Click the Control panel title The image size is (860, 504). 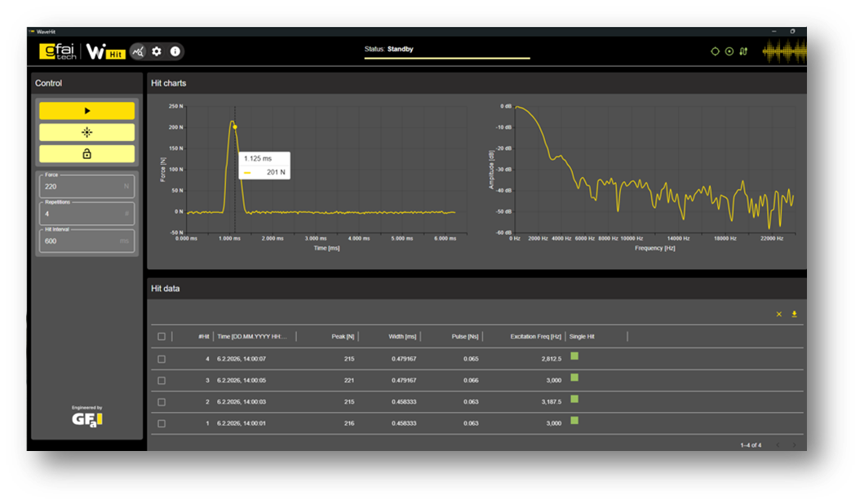[x=48, y=83]
